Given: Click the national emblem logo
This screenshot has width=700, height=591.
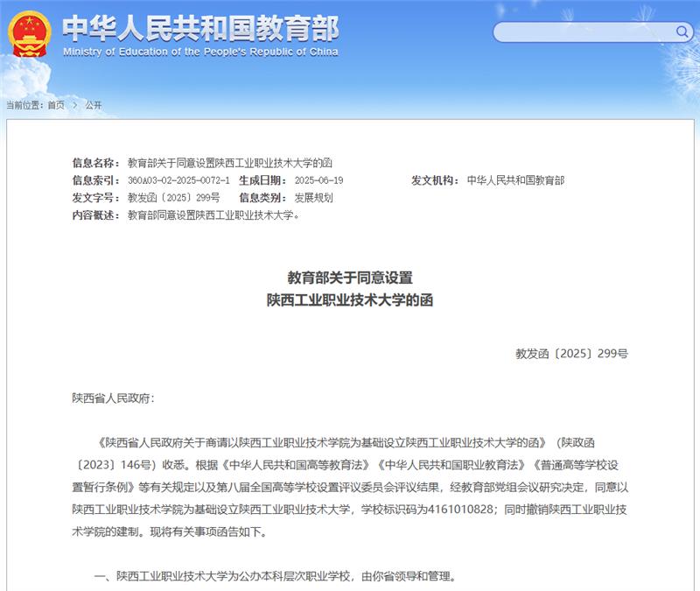Looking at the screenshot, I should coord(30,35).
